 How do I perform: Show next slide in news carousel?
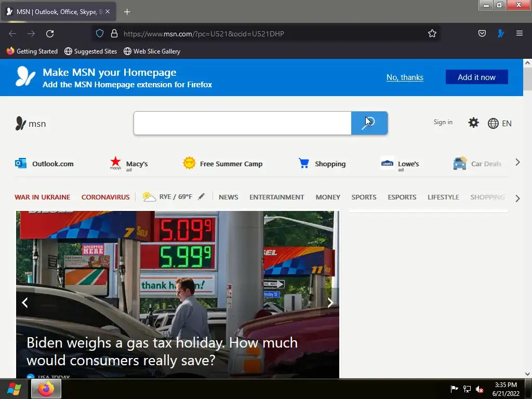pyautogui.click(x=330, y=302)
